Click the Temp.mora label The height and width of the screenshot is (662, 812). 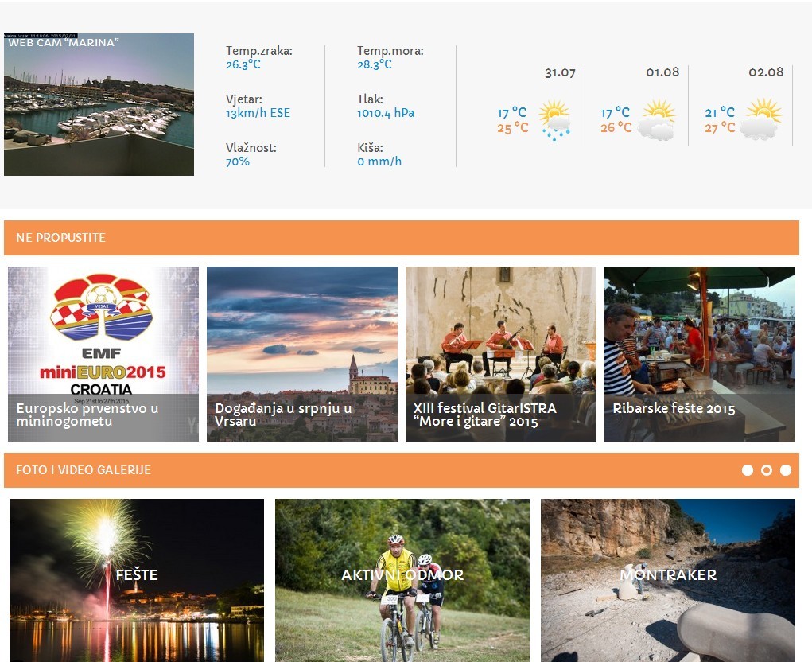coord(390,51)
